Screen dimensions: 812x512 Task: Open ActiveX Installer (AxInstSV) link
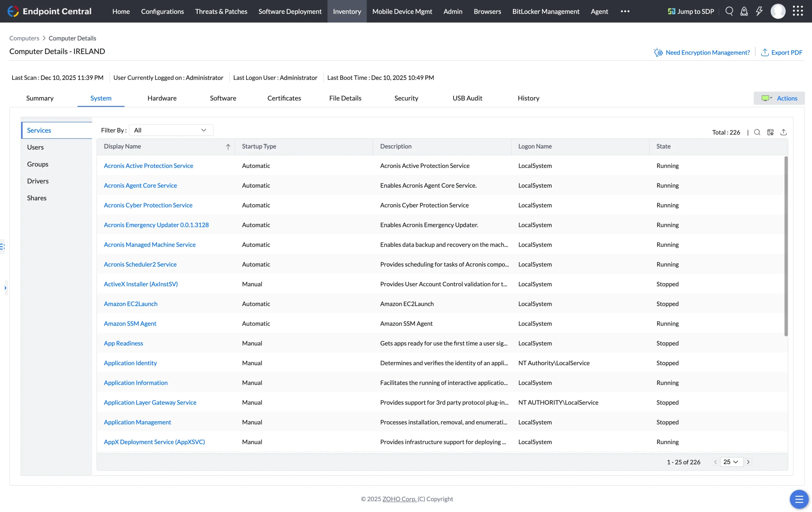[x=141, y=284]
